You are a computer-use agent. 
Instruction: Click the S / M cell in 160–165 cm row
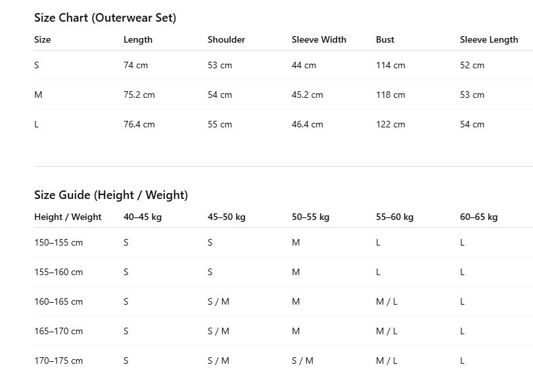[x=219, y=301]
